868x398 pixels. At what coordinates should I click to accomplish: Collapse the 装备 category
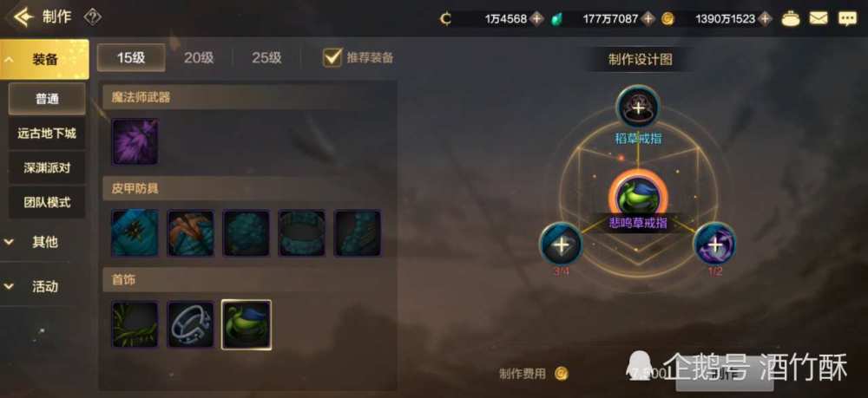pos(44,59)
